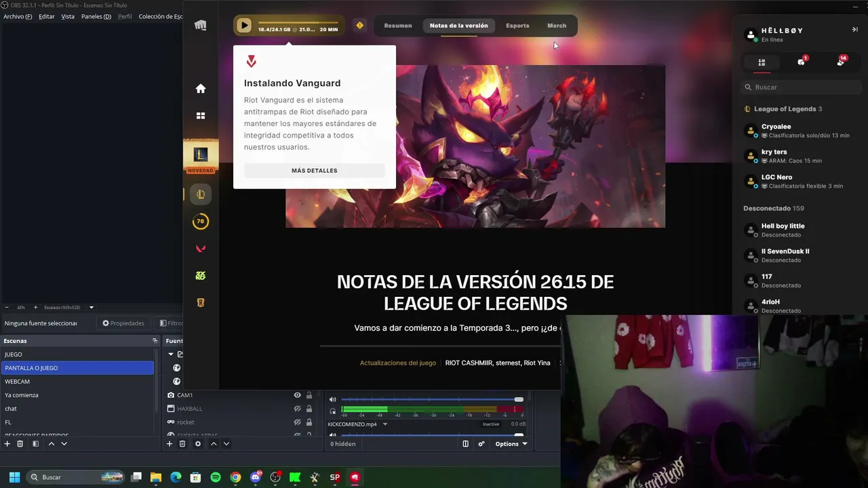Toggle audio monitoring headphone icon in mixer
868x488 pixels.
click(332, 411)
